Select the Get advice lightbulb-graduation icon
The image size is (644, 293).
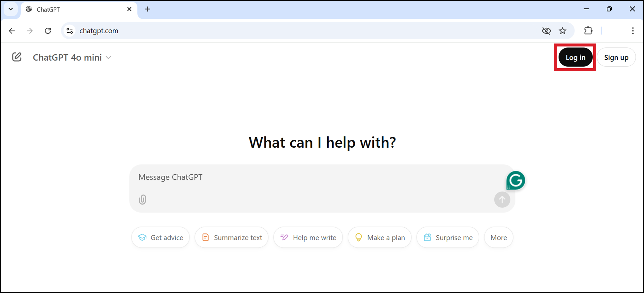point(142,237)
